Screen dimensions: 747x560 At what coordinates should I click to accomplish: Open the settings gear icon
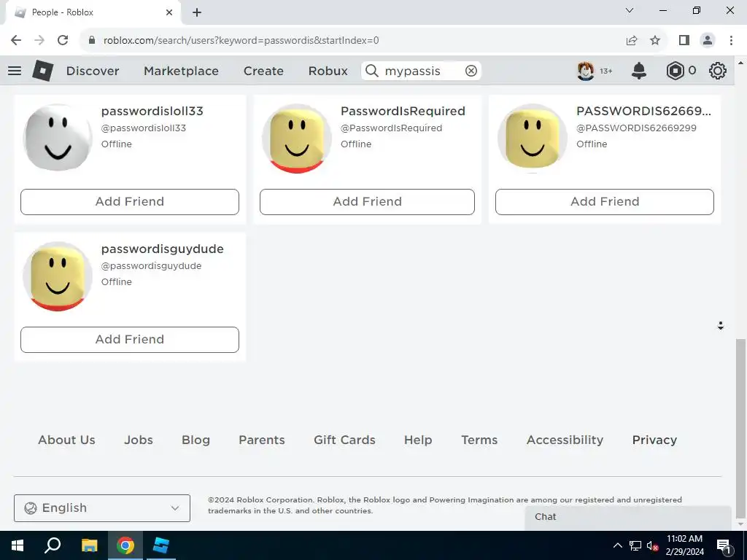pos(718,71)
